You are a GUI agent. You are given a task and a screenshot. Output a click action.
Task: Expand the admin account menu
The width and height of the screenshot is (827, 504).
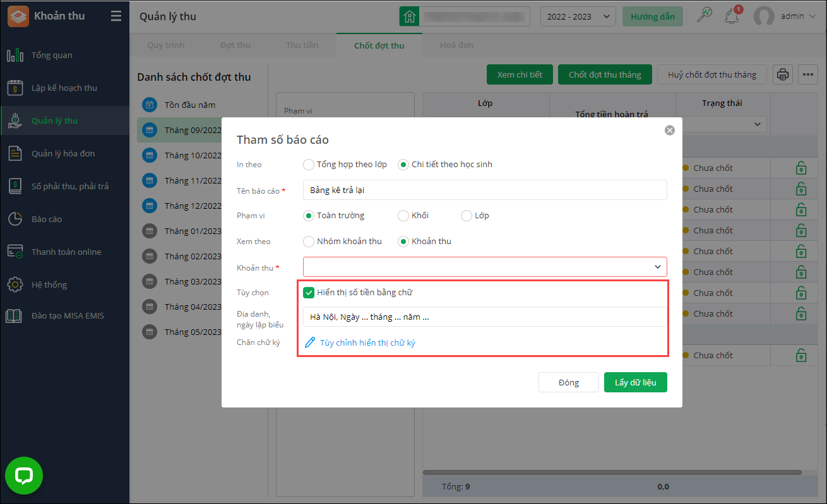pyautogui.click(x=799, y=16)
